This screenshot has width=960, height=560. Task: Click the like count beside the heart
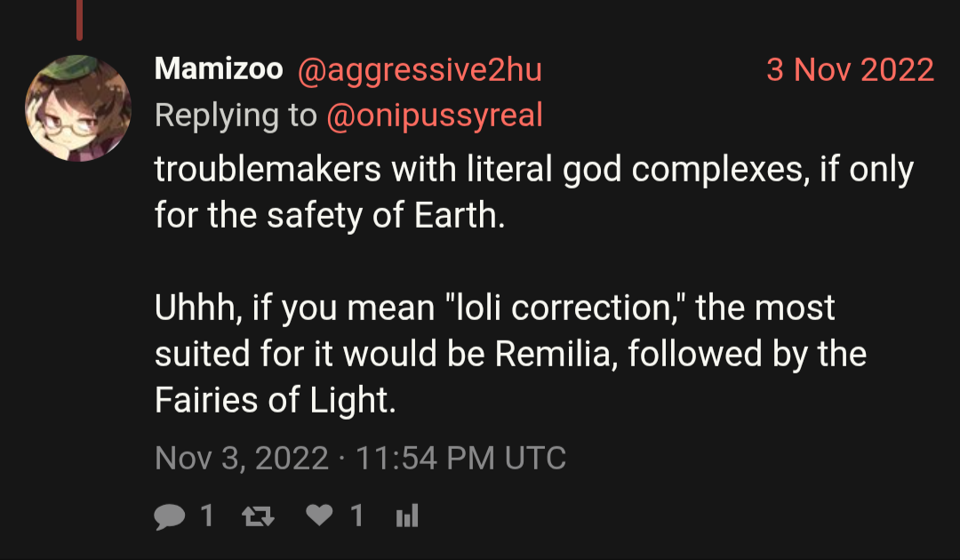pyautogui.click(x=356, y=516)
